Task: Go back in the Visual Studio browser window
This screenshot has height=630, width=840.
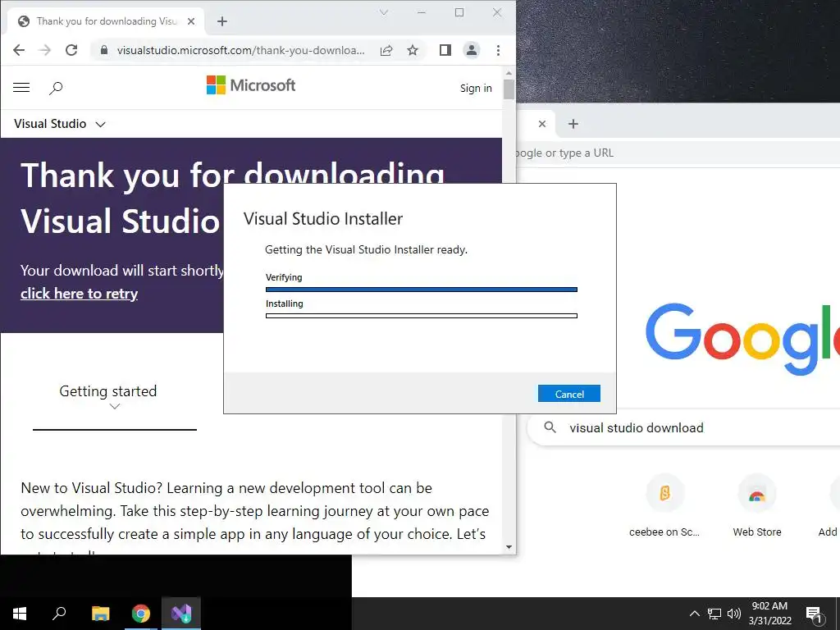Action: click(x=19, y=50)
